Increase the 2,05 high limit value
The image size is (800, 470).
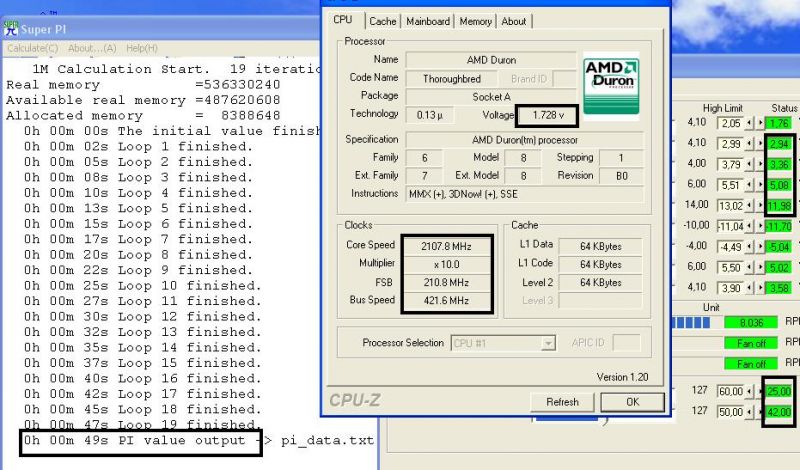tap(760, 123)
